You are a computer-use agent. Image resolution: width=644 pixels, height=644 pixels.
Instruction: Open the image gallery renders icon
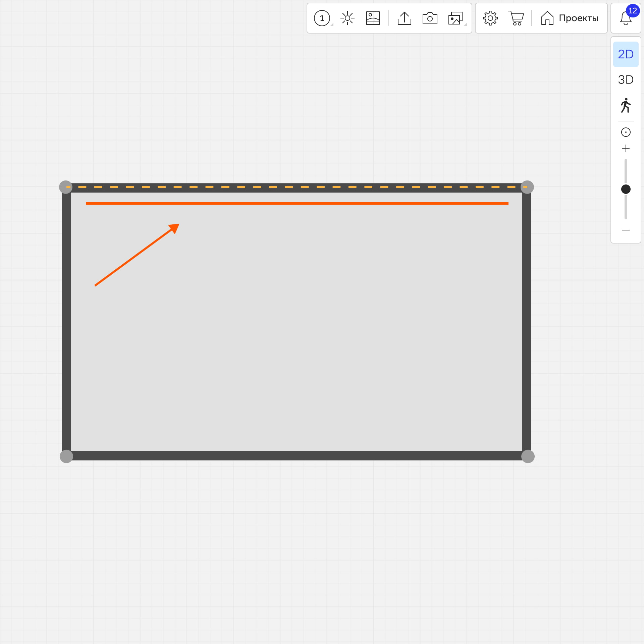tap(455, 18)
